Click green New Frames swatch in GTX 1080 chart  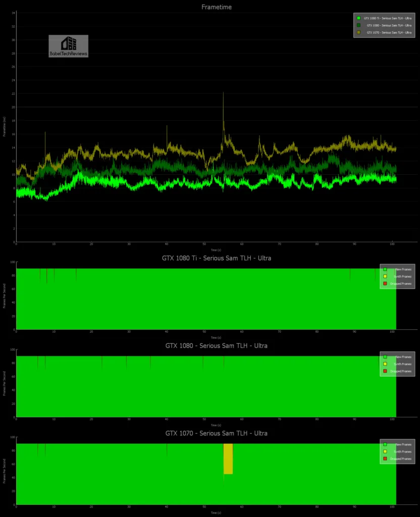[385, 357]
